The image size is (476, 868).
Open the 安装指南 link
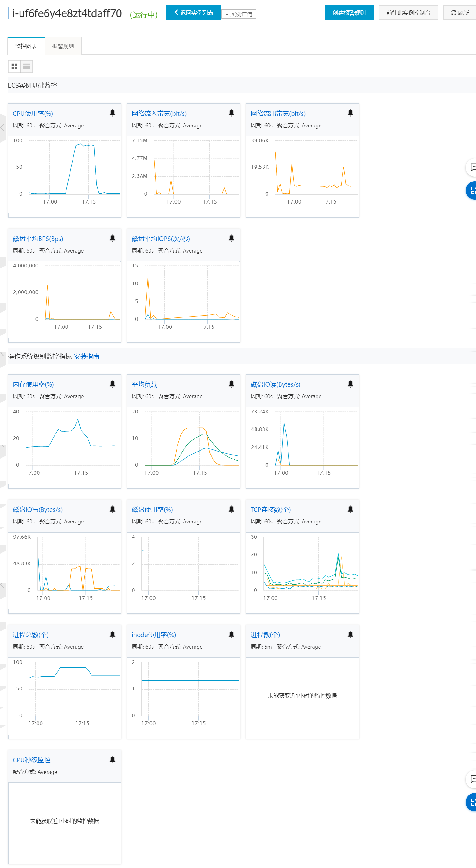coord(86,356)
